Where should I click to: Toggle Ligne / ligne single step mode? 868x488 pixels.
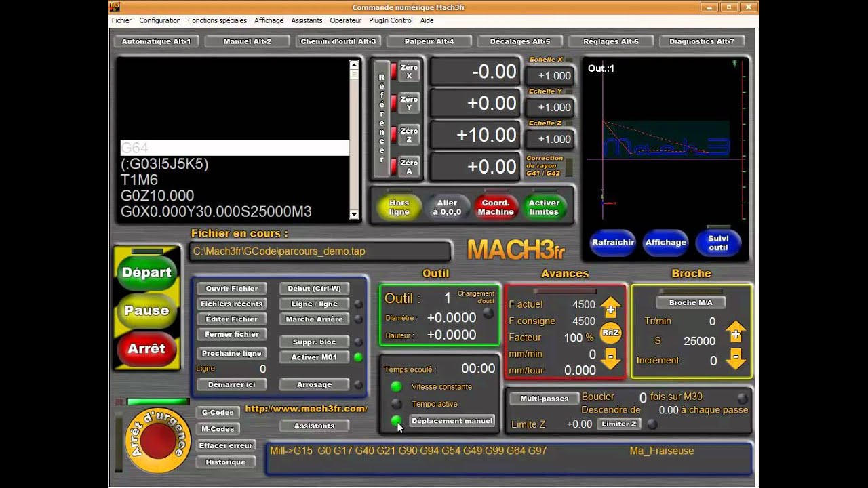click(x=314, y=304)
